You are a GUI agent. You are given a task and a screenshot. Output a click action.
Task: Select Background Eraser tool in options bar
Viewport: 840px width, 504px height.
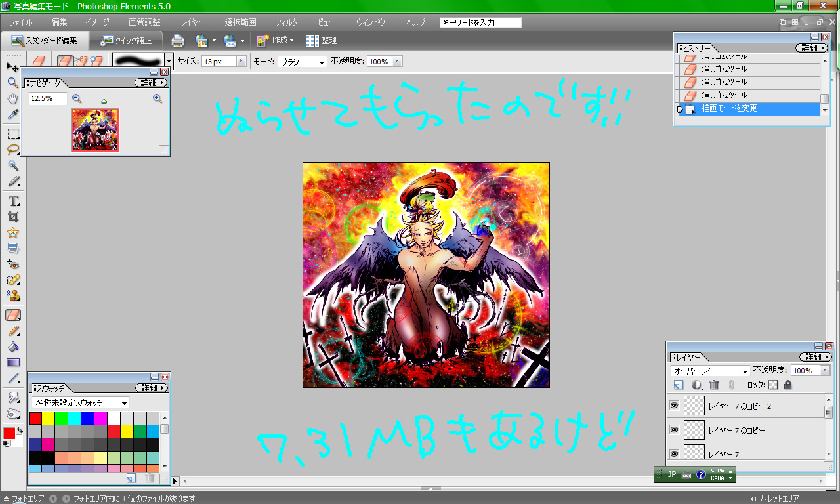pos(81,61)
